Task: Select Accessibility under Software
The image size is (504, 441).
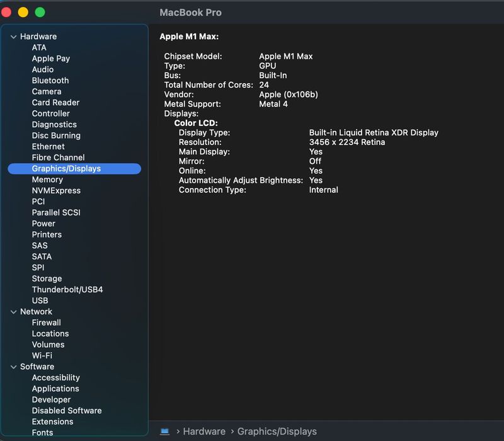Action: click(56, 377)
